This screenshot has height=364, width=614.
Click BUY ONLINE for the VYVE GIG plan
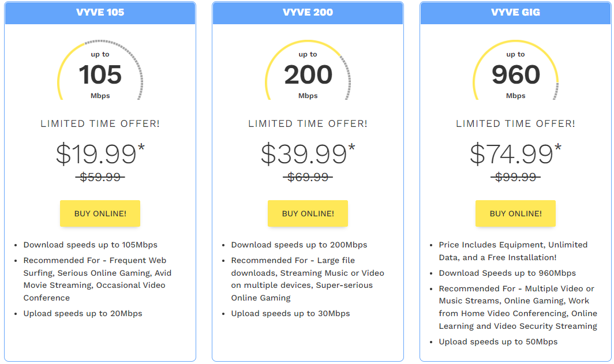(515, 213)
